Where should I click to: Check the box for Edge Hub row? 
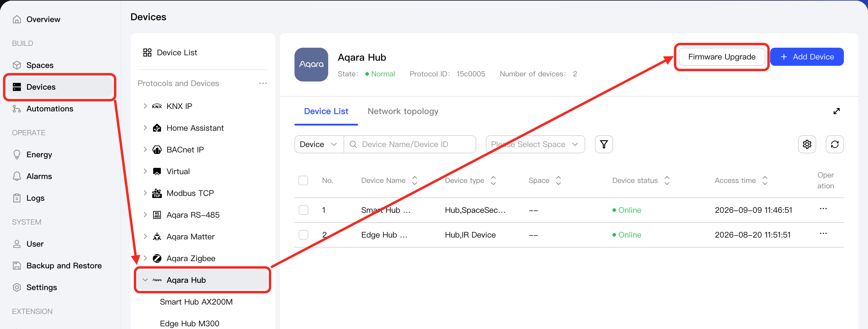pos(303,235)
